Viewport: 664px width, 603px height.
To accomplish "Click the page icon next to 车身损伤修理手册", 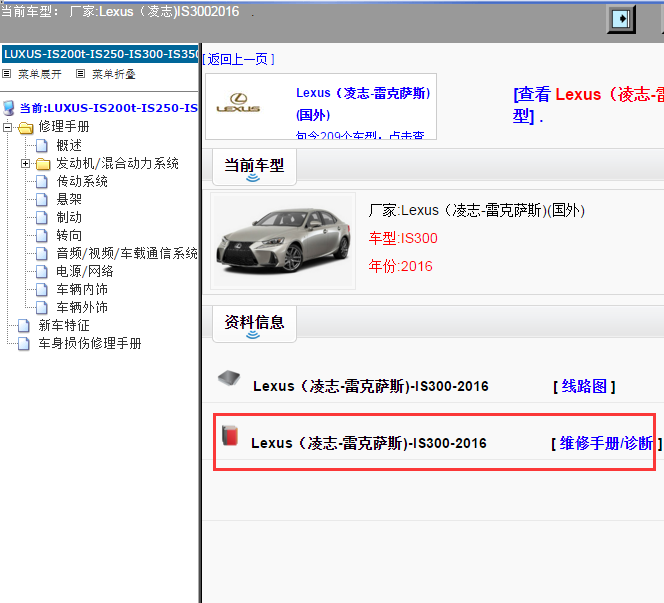I will 24,343.
